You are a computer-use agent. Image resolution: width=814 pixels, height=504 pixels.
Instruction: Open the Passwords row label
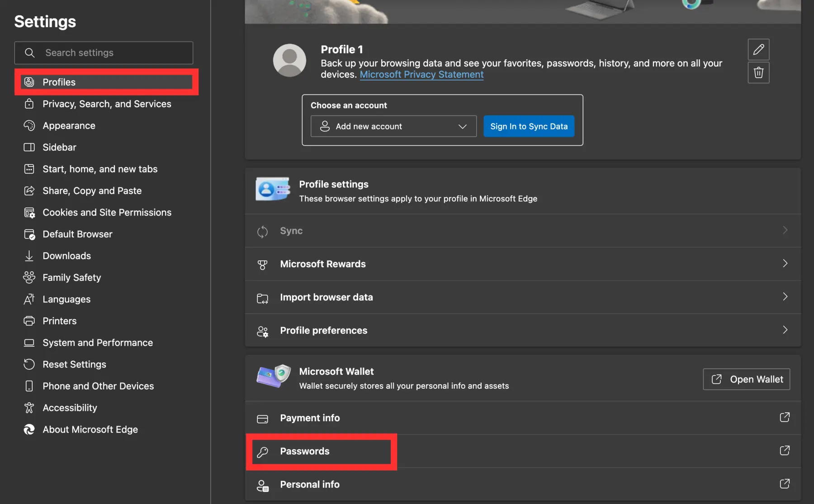[304, 451]
